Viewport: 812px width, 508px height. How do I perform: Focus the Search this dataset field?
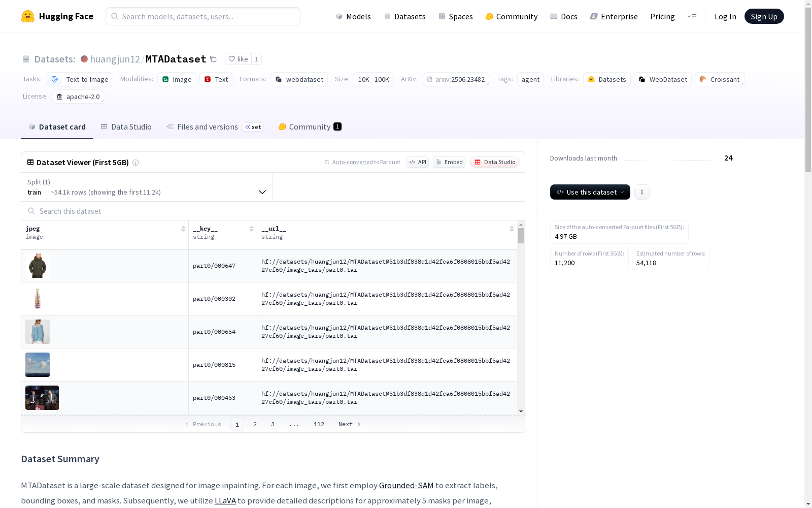(x=273, y=211)
